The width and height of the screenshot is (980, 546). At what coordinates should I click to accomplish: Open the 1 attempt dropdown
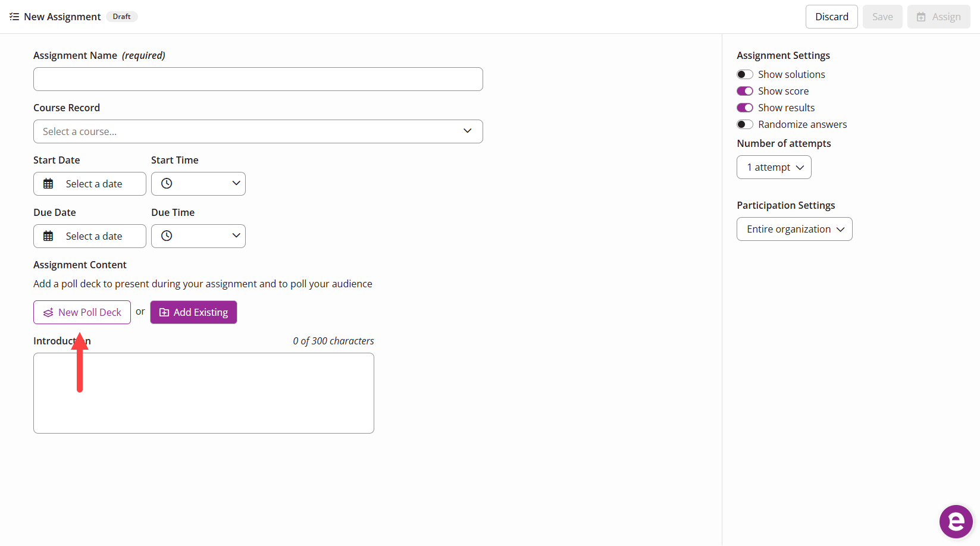pyautogui.click(x=774, y=167)
